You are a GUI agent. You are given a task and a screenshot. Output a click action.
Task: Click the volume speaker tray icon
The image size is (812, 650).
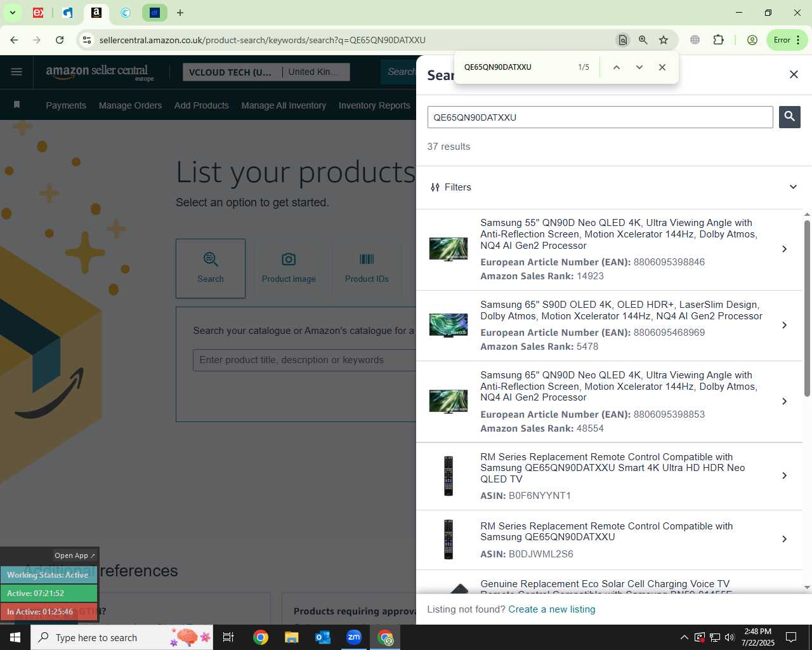pos(730,637)
